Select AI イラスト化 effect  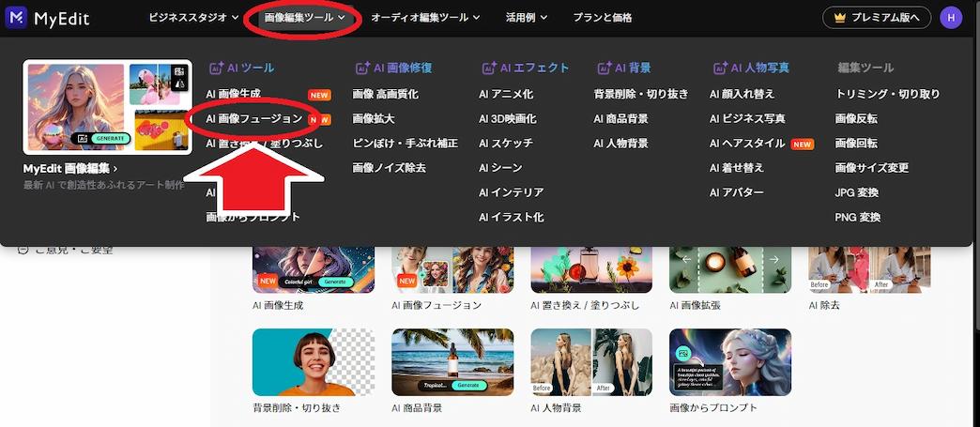click(x=512, y=217)
